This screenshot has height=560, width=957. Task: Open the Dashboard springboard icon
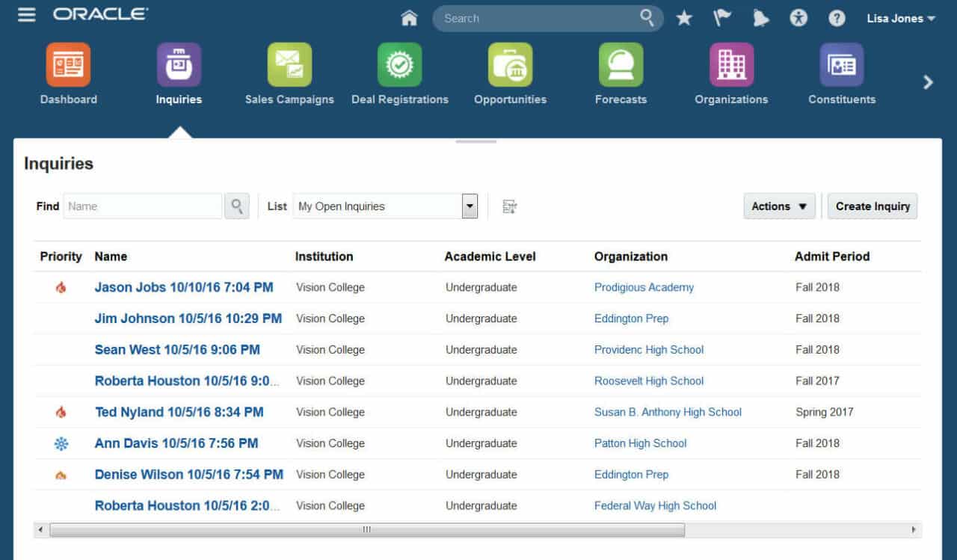(x=68, y=64)
